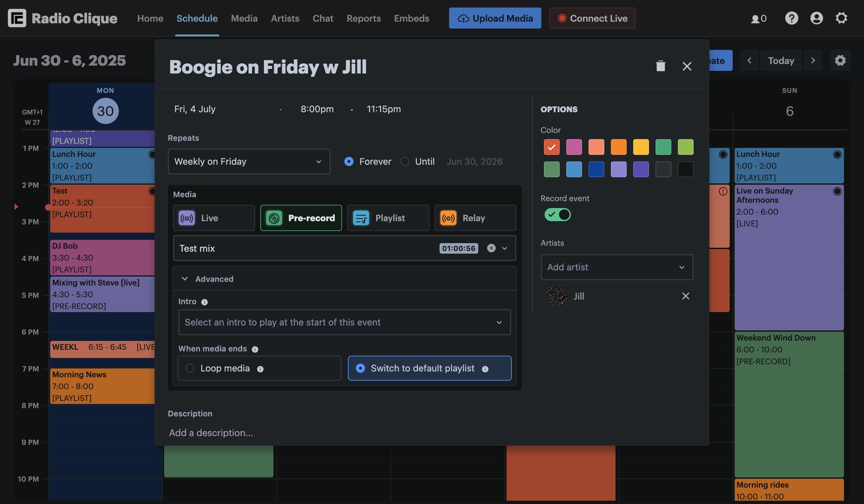Select Live media type
Screen dimensions: 864x504
point(214,218)
